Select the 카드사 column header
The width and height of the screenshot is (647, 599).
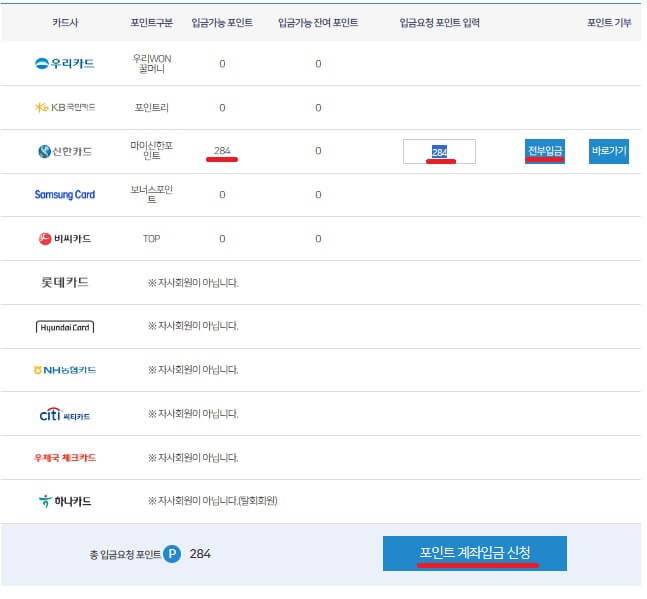pos(65,23)
